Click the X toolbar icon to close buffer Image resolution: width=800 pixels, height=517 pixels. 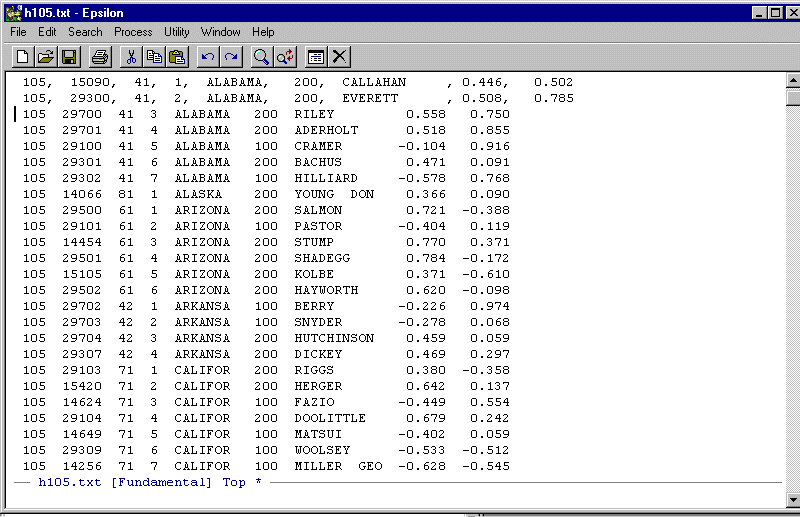point(340,57)
